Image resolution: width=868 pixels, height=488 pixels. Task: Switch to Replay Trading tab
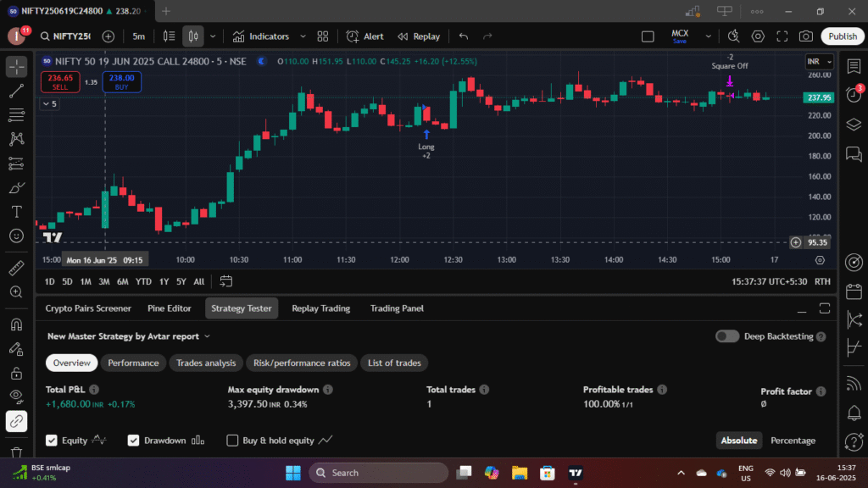coord(321,308)
